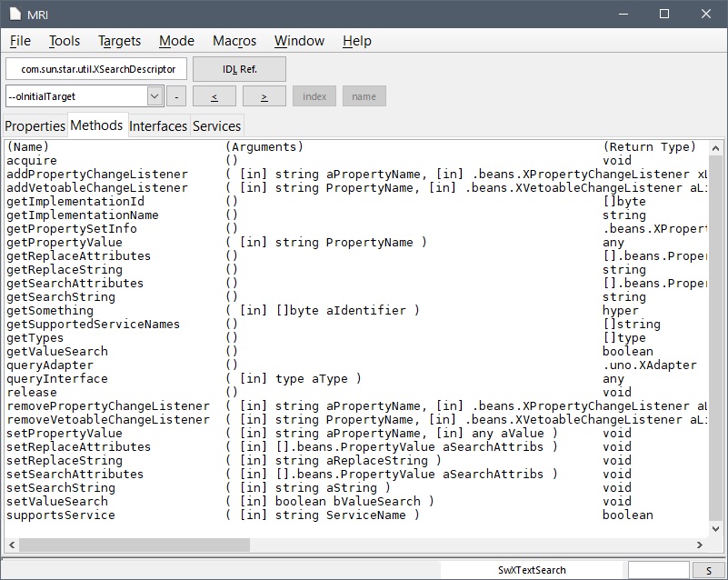The height and width of the screenshot is (580, 728).
Task: Click the getValueSearch method
Action: pos(57,352)
